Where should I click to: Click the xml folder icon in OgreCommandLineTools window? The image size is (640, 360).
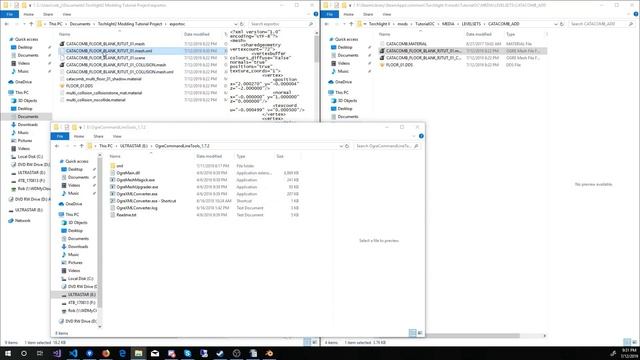pyautogui.click(x=113, y=166)
